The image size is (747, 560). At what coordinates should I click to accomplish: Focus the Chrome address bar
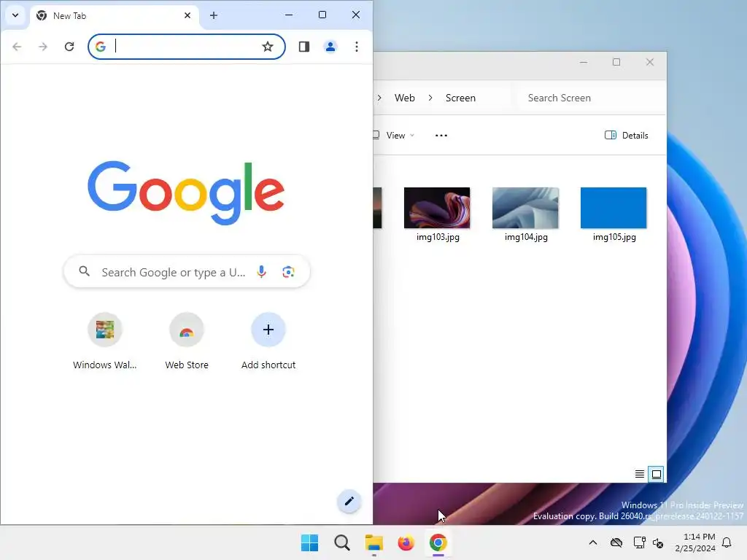pyautogui.click(x=186, y=47)
